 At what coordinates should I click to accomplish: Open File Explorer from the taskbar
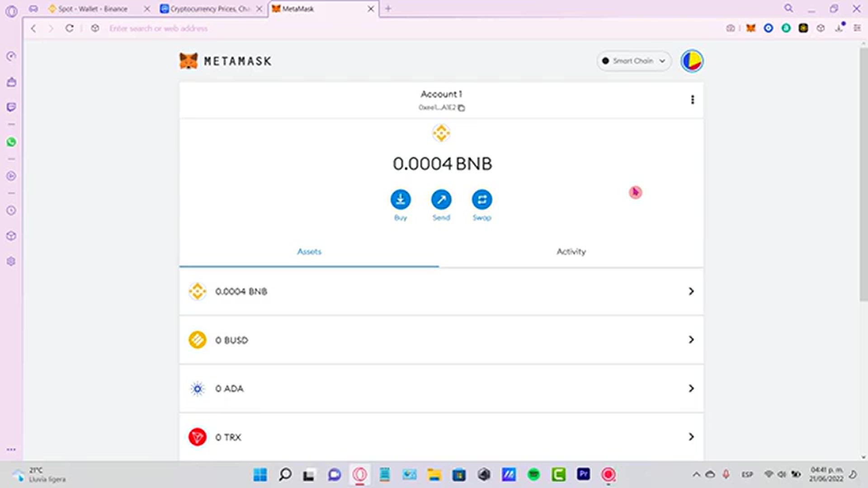coord(434,474)
